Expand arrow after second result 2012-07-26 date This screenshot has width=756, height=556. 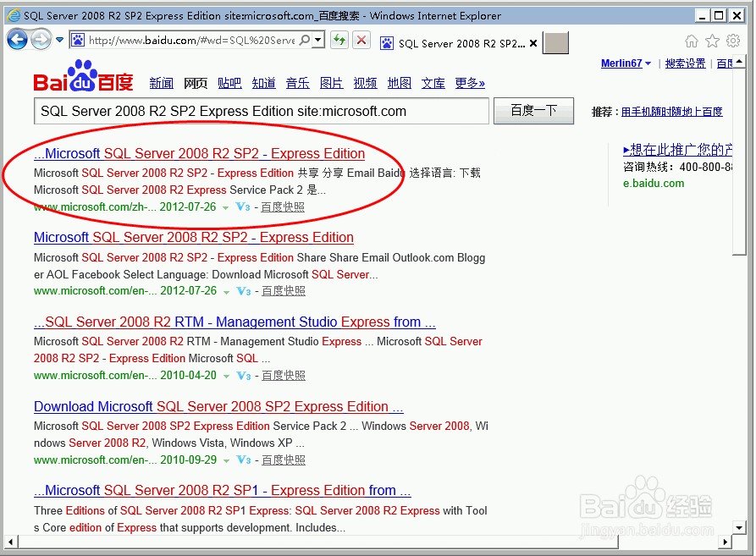[x=226, y=292]
